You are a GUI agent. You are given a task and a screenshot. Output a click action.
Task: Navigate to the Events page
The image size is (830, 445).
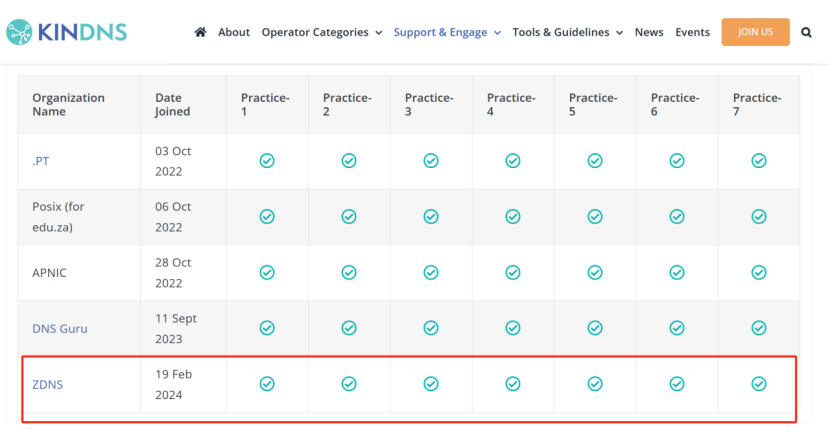(692, 32)
